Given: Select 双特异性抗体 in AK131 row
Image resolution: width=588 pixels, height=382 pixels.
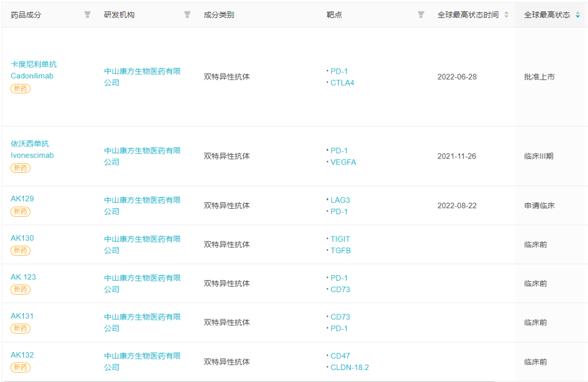Looking at the screenshot, I should coord(226,323).
